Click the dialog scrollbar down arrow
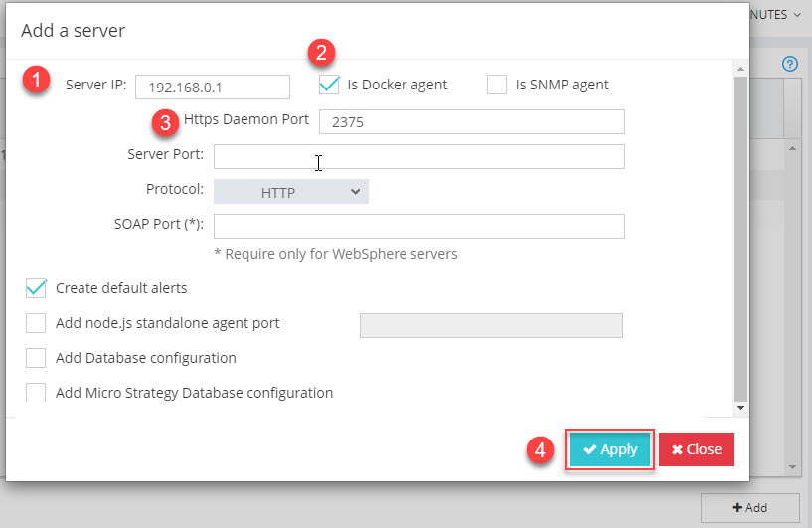The width and height of the screenshot is (812, 528). pyautogui.click(x=740, y=408)
